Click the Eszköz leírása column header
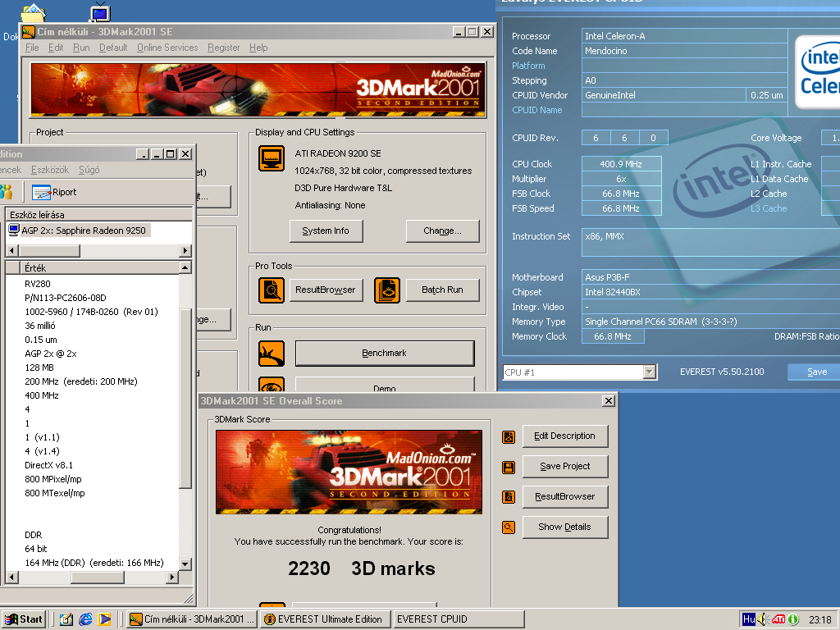This screenshot has width=840, height=630. 98,215
